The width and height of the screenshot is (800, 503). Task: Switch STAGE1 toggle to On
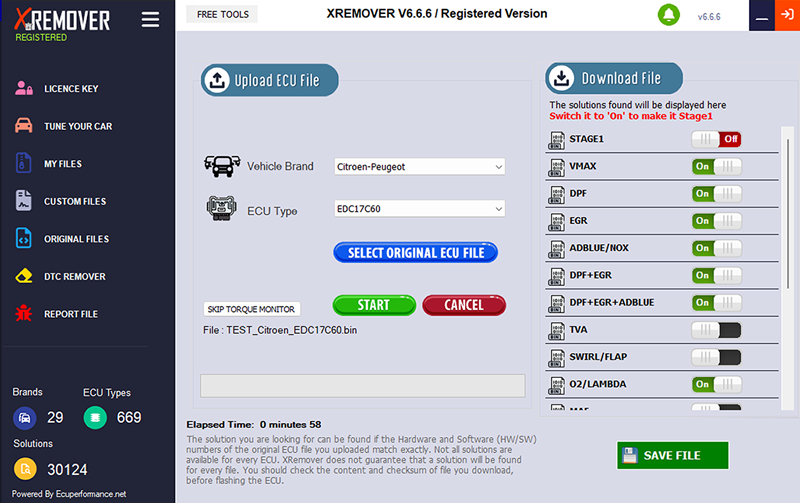(716, 139)
